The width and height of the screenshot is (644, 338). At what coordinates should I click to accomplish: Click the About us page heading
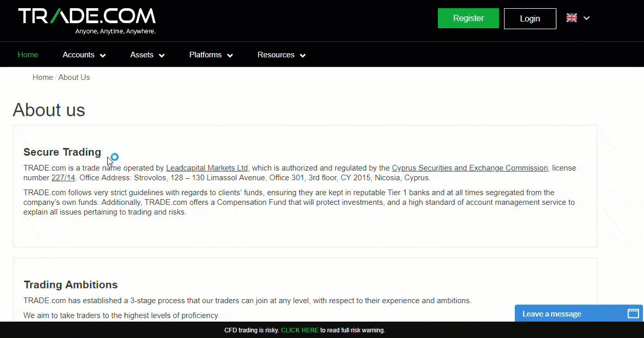pyautogui.click(x=49, y=110)
